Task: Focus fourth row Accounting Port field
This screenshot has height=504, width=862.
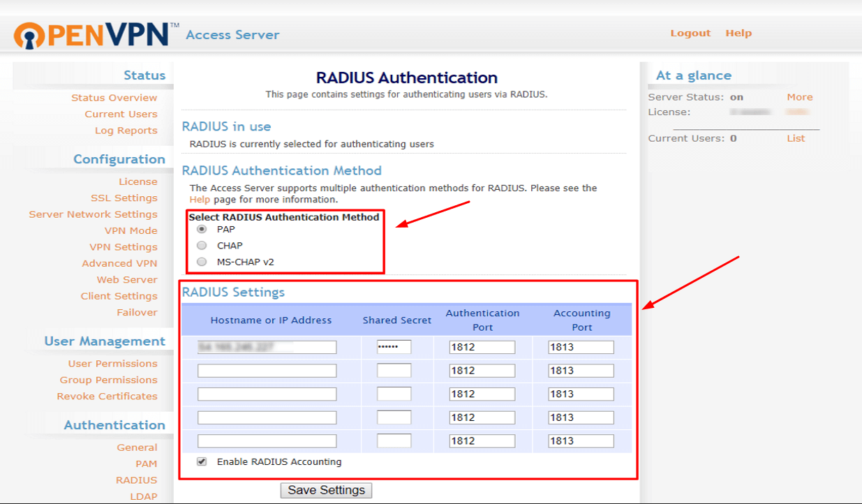Action: coord(581,417)
